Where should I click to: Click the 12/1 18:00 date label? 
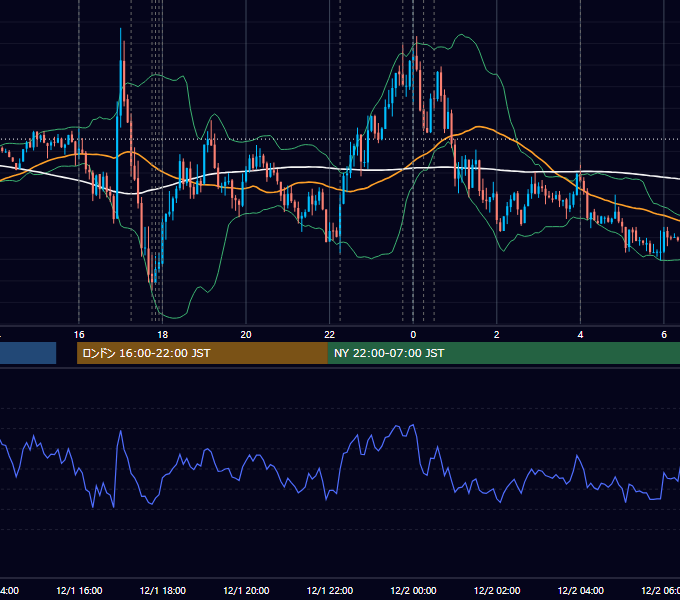coord(163,590)
